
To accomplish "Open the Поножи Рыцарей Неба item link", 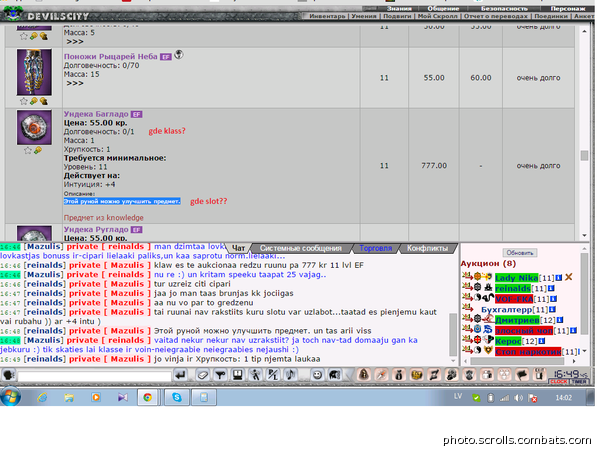I will coord(111,56).
